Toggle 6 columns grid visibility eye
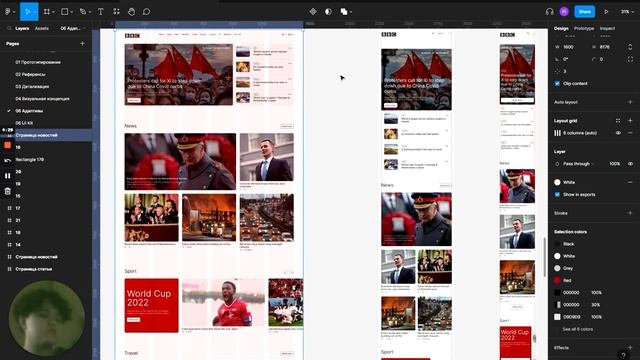The image size is (640, 360). (x=618, y=133)
